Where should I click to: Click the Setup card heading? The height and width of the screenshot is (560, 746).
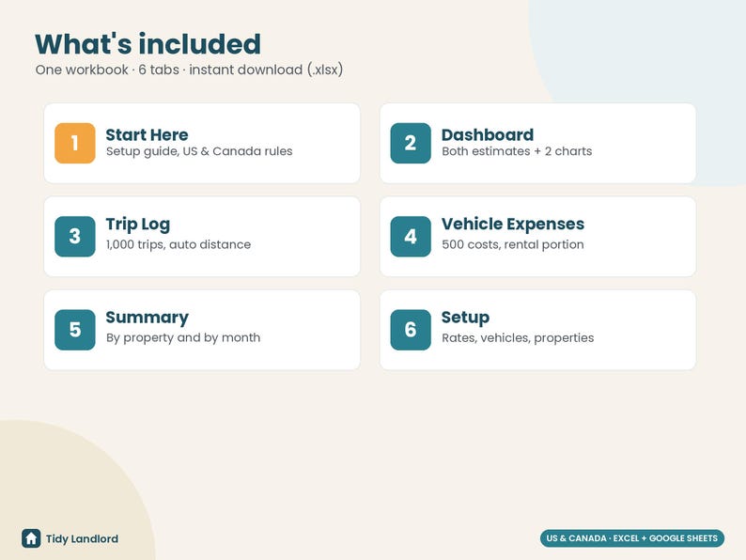465,318
